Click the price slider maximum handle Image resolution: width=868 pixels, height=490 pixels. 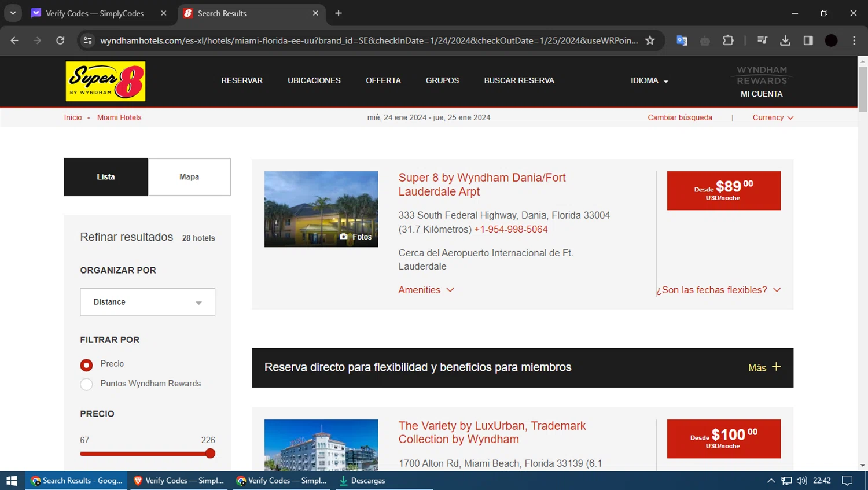pyautogui.click(x=210, y=454)
